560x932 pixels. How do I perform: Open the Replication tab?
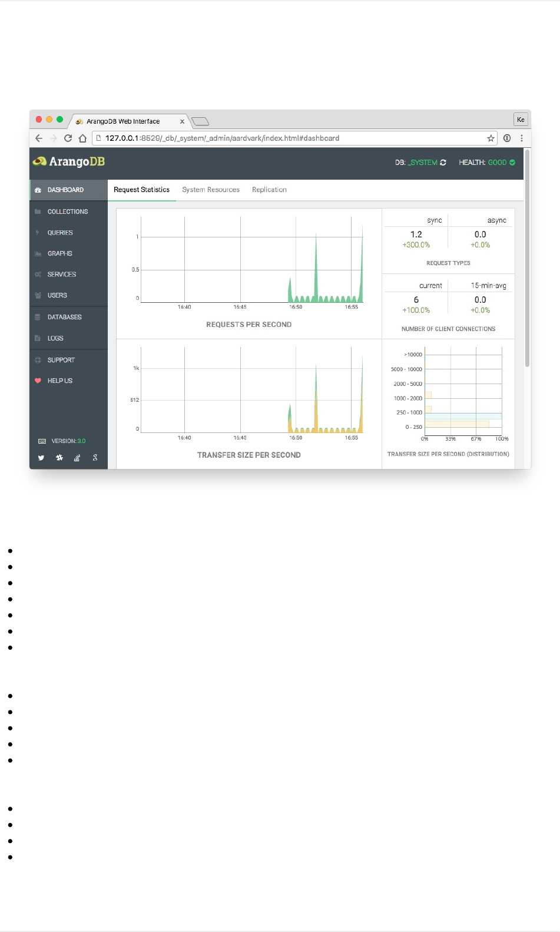tap(269, 190)
